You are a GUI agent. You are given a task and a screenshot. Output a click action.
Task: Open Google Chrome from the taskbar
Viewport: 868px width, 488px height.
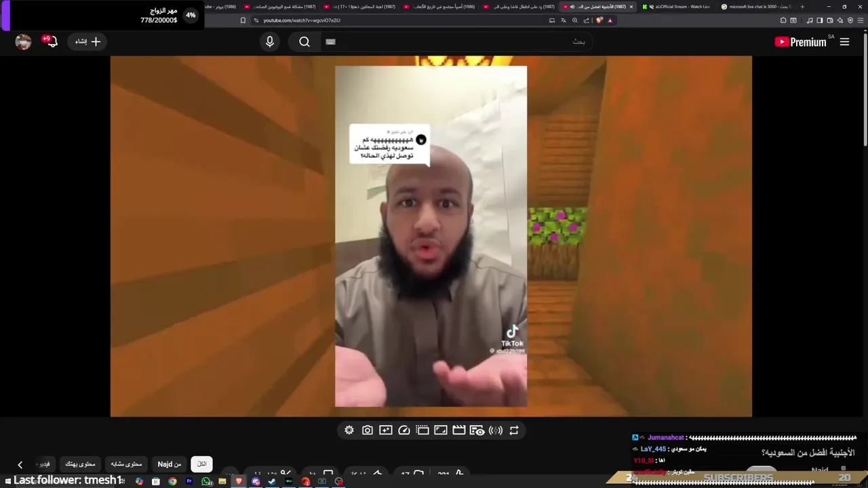(x=173, y=482)
